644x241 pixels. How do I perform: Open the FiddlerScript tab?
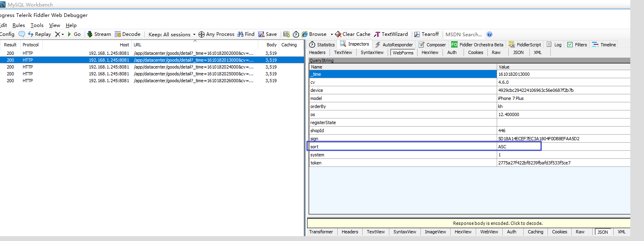point(525,45)
